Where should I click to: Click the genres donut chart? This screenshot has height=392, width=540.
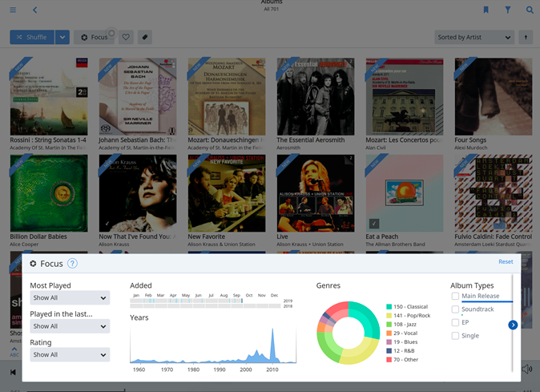(349, 333)
